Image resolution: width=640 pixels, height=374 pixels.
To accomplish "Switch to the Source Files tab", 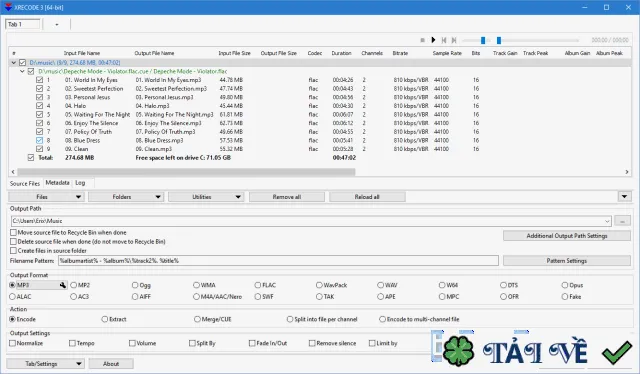I will pos(25,183).
